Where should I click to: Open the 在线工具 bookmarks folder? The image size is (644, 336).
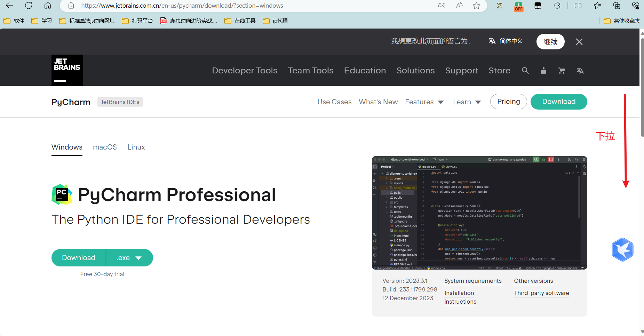click(x=240, y=21)
